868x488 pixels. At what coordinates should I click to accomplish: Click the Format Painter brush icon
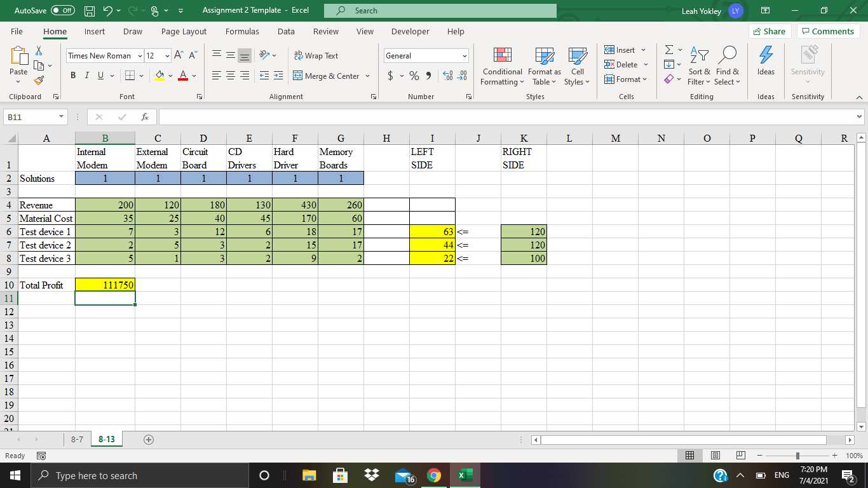tap(37, 80)
